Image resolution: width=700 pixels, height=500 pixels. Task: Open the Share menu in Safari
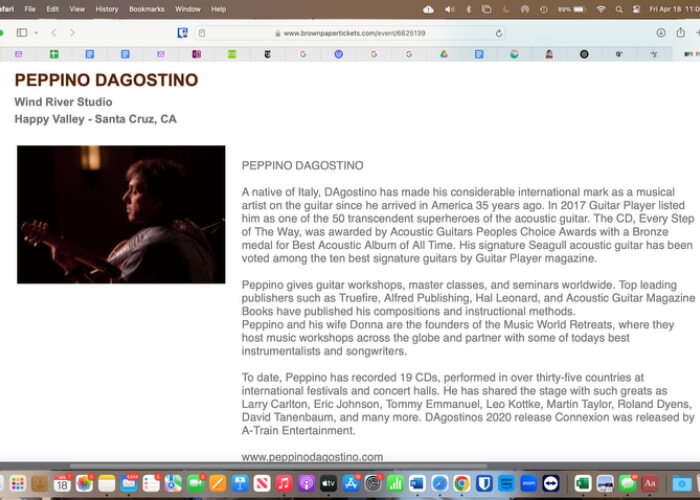680,33
